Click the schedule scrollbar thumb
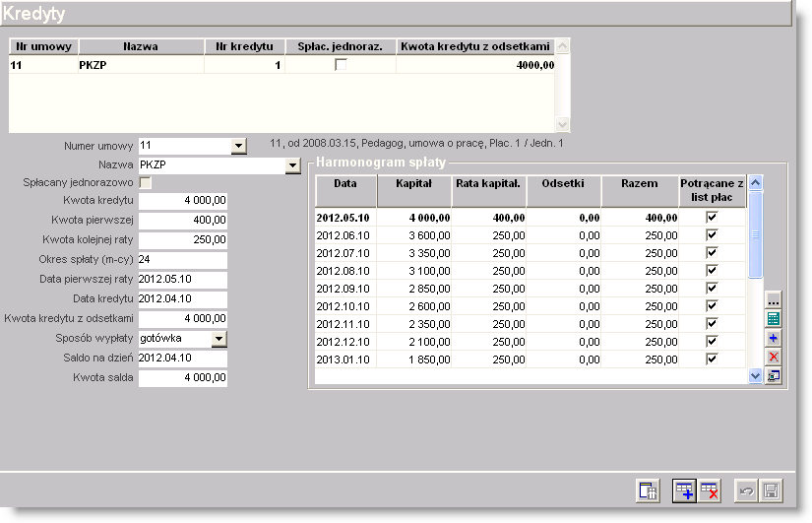Viewport: 812px width, 523px height. [x=756, y=234]
